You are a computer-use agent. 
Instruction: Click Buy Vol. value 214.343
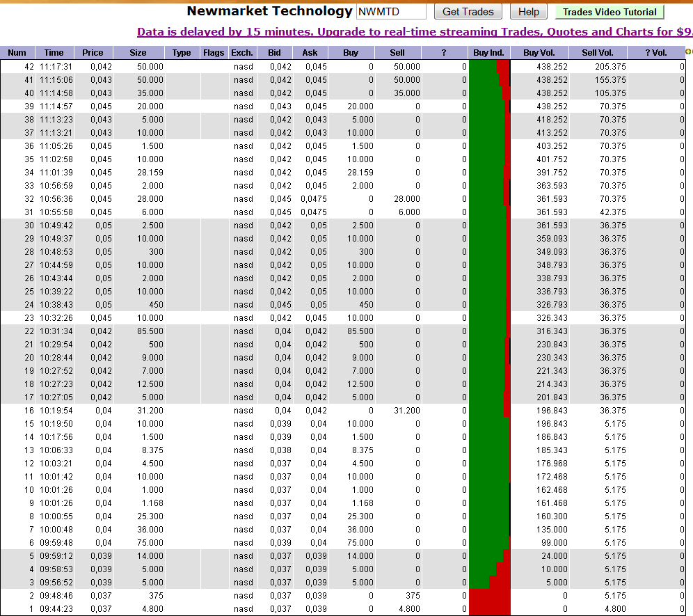coord(552,384)
